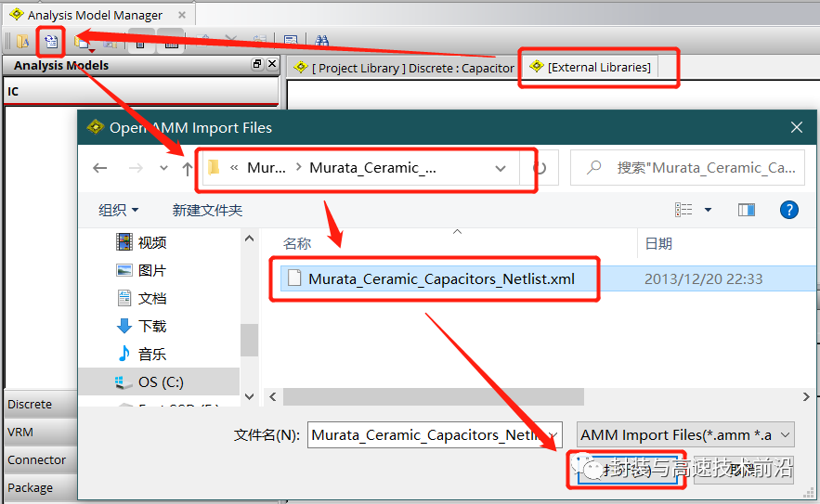Click the navigation tree scrollbar thumb
Screen dimensions: 820x504
coord(250,341)
